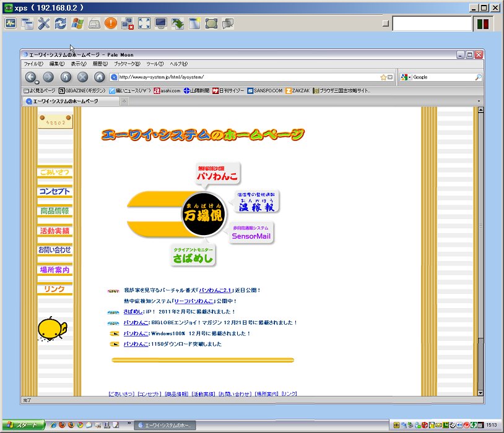Click the scale-to-fit rectangle icon

pyautogui.click(x=211, y=24)
